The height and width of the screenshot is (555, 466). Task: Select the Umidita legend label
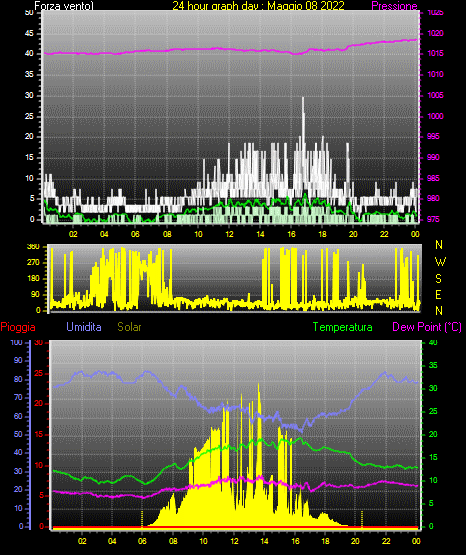[84, 327]
